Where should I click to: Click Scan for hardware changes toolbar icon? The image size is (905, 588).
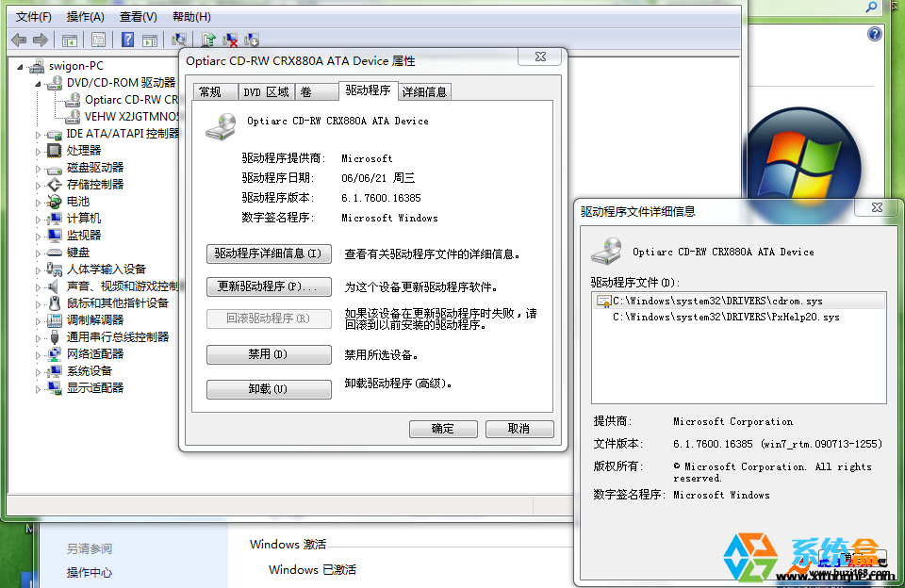[x=179, y=40]
